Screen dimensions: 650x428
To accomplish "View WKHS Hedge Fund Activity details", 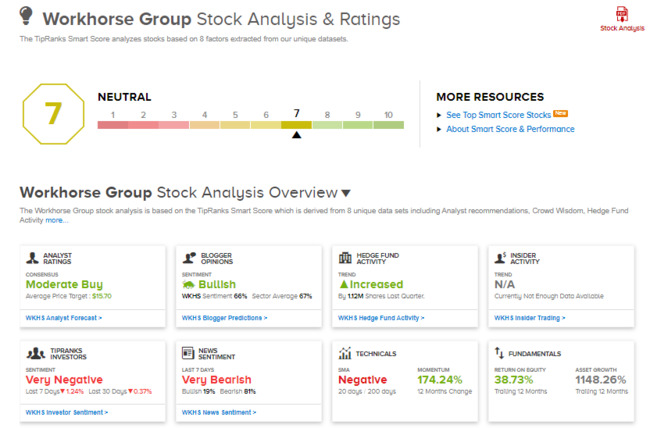I will click(381, 318).
